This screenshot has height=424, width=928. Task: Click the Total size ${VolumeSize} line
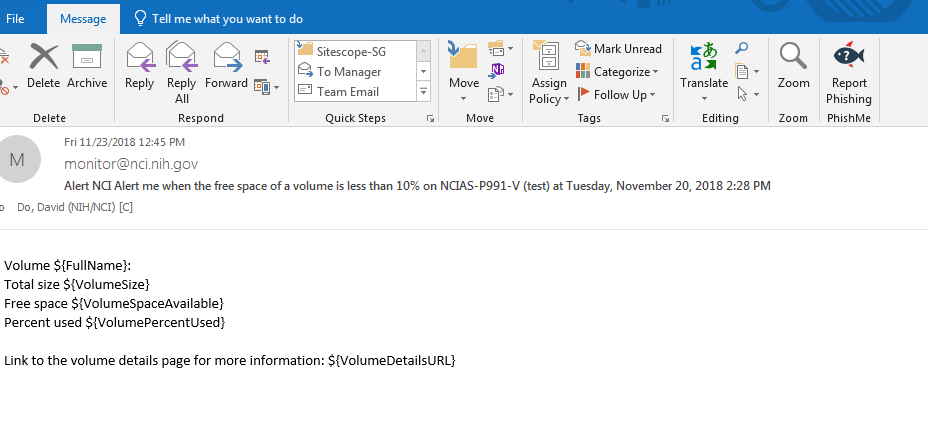[x=77, y=284]
